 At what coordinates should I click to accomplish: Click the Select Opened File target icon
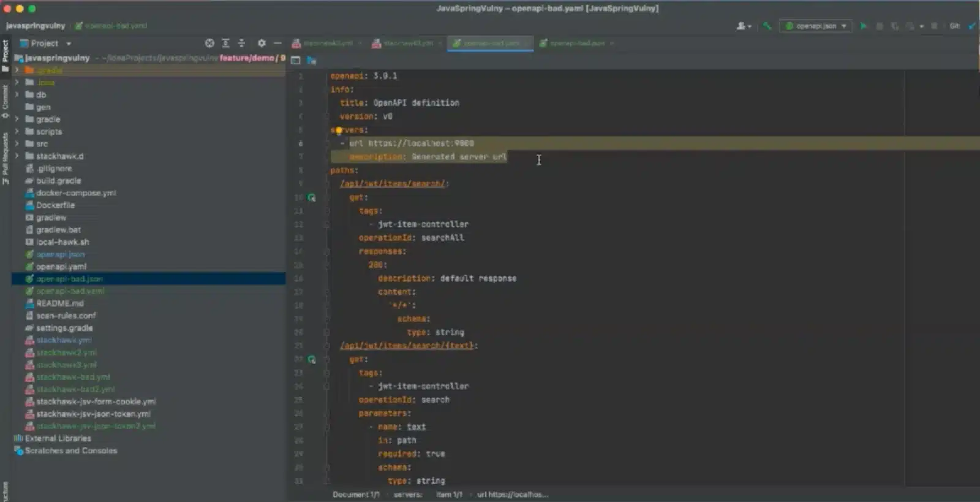[x=209, y=44]
